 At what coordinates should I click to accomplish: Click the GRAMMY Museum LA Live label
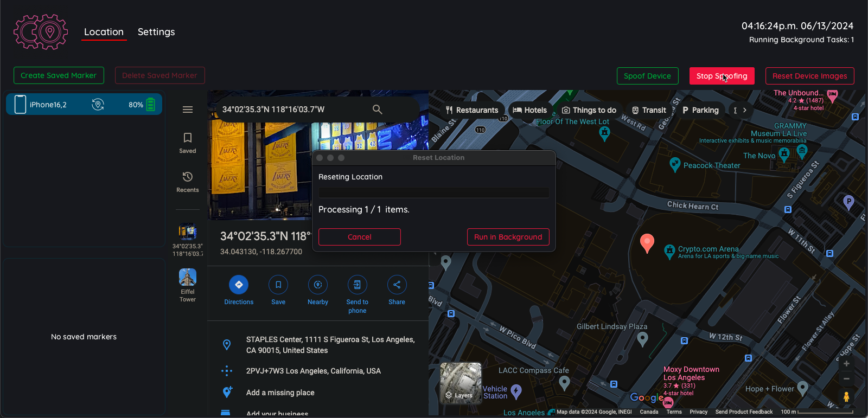[x=779, y=130]
